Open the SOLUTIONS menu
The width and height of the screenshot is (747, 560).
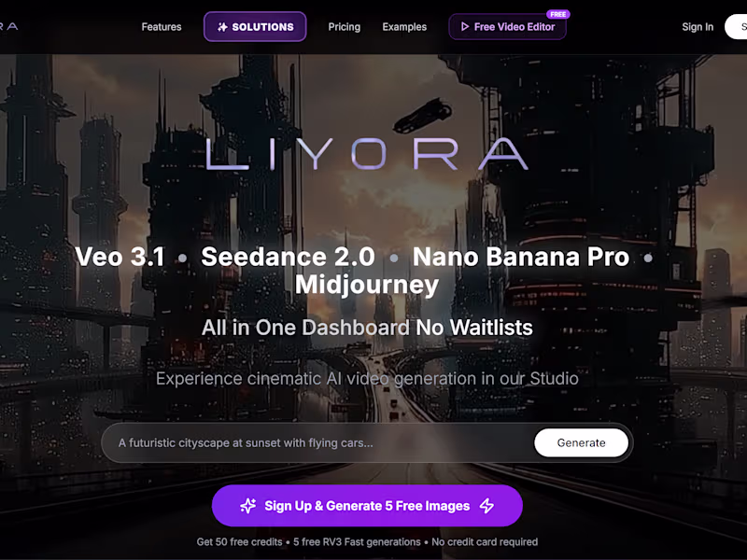coord(255,27)
